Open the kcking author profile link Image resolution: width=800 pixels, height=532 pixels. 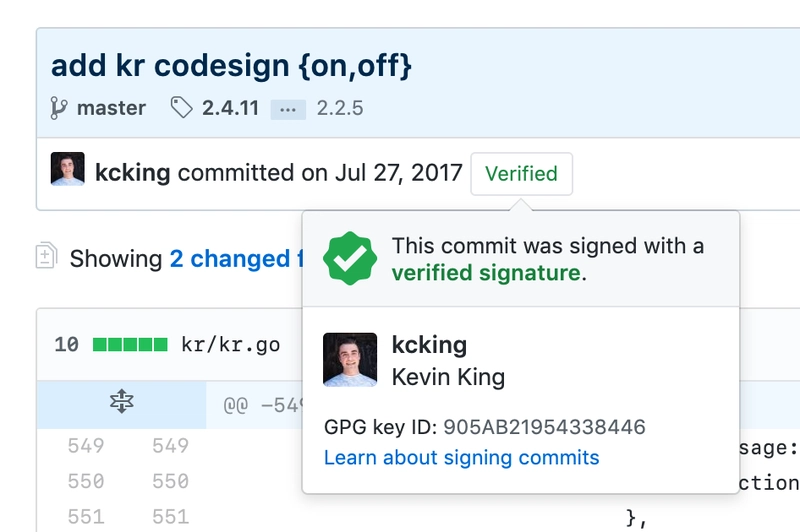[133, 172]
